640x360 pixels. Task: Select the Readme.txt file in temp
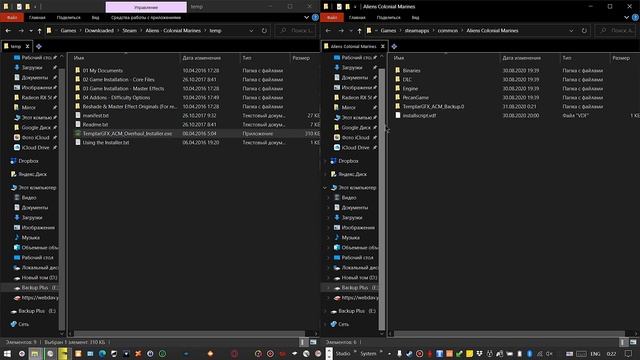click(x=95, y=124)
